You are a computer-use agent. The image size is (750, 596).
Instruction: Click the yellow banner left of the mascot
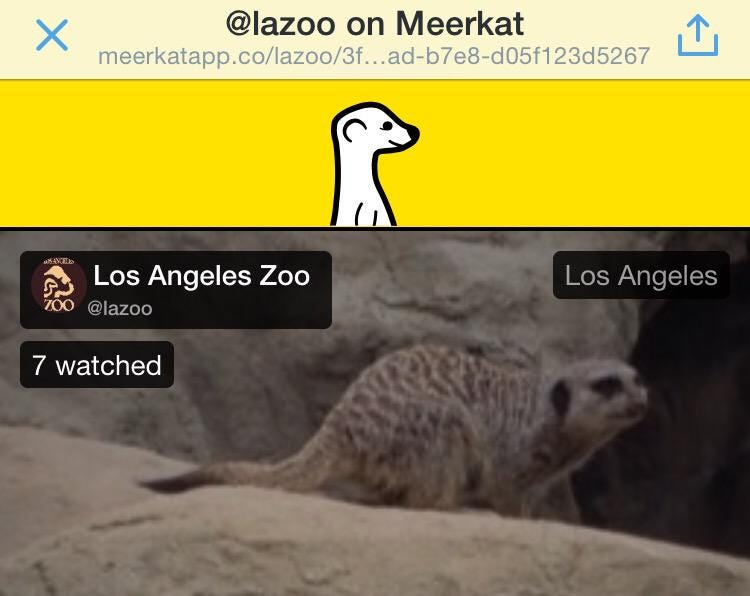[x=163, y=154]
